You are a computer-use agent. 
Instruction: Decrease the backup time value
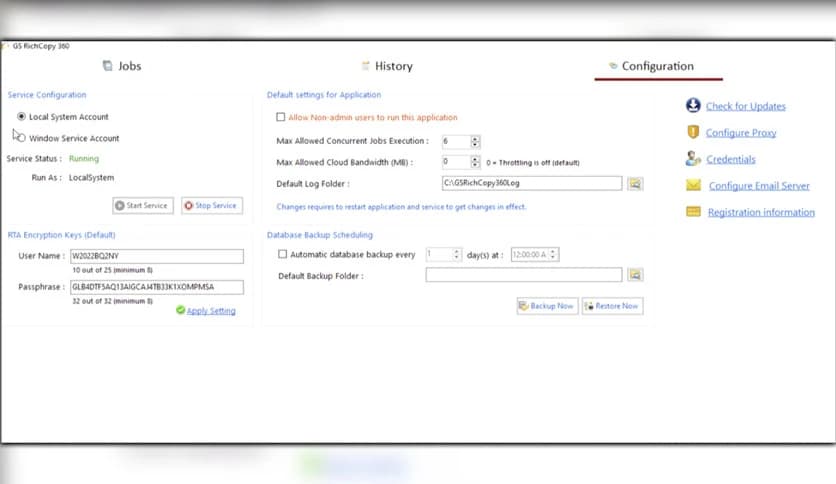click(553, 257)
